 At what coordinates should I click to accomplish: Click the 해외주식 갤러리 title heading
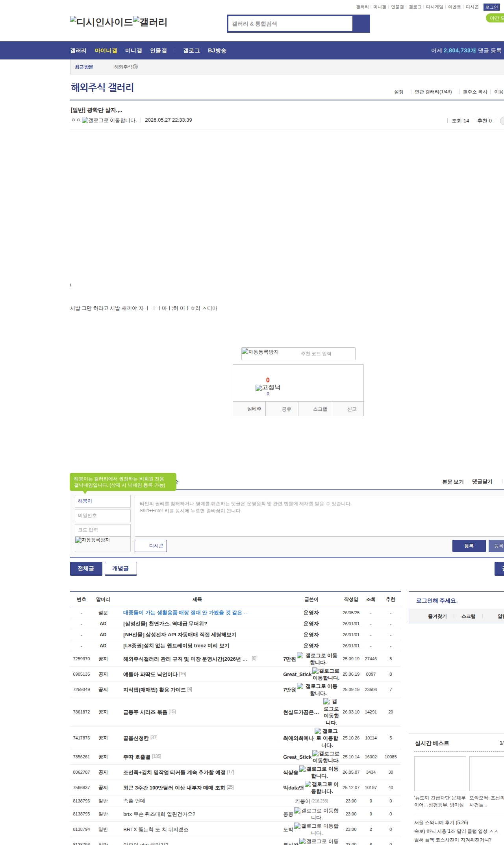pos(102,87)
